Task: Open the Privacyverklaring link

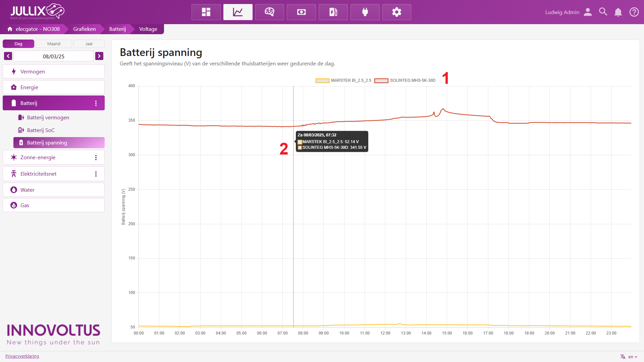Action: (x=22, y=356)
